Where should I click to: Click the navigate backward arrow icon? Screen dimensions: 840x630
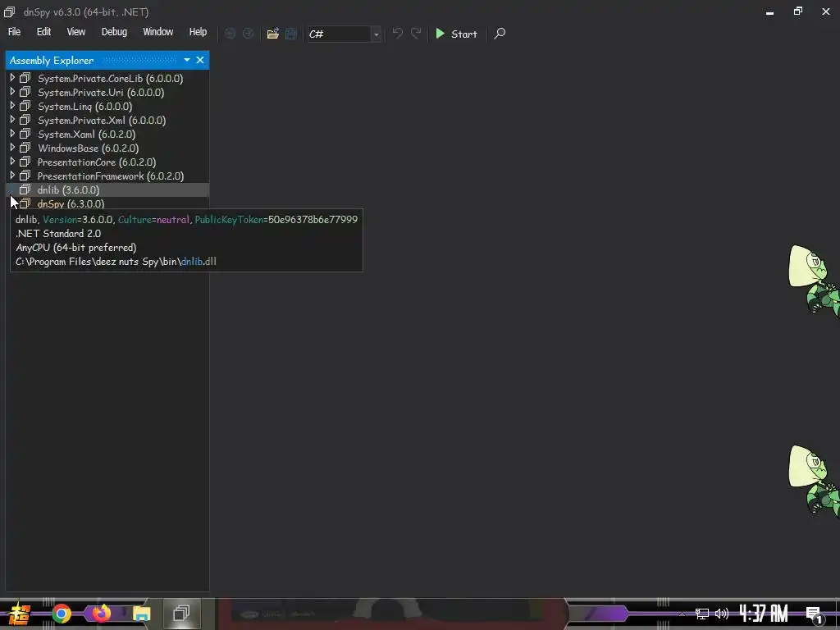pyautogui.click(x=230, y=34)
